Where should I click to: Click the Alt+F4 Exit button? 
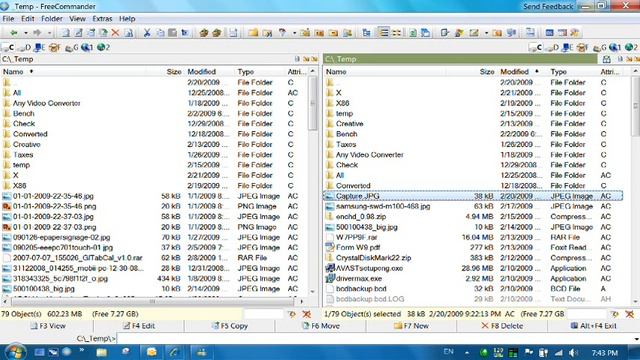coord(593,326)
